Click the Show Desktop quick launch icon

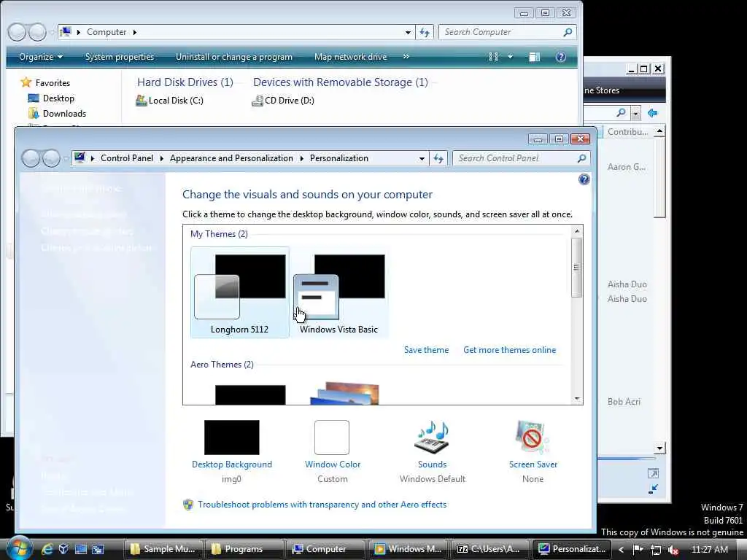point(81,549)
